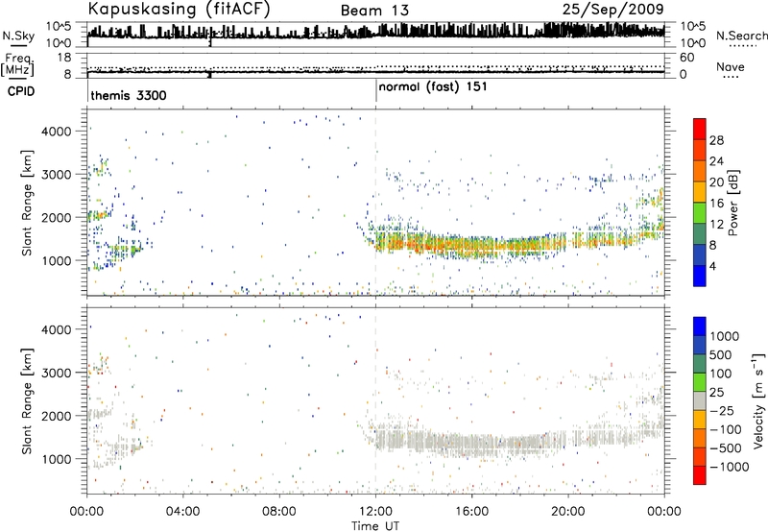Click the "04:00" time axis label

183,512
